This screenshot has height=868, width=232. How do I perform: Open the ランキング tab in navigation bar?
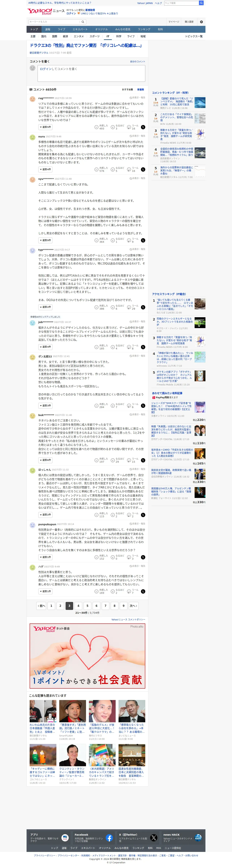coord(144,29)
